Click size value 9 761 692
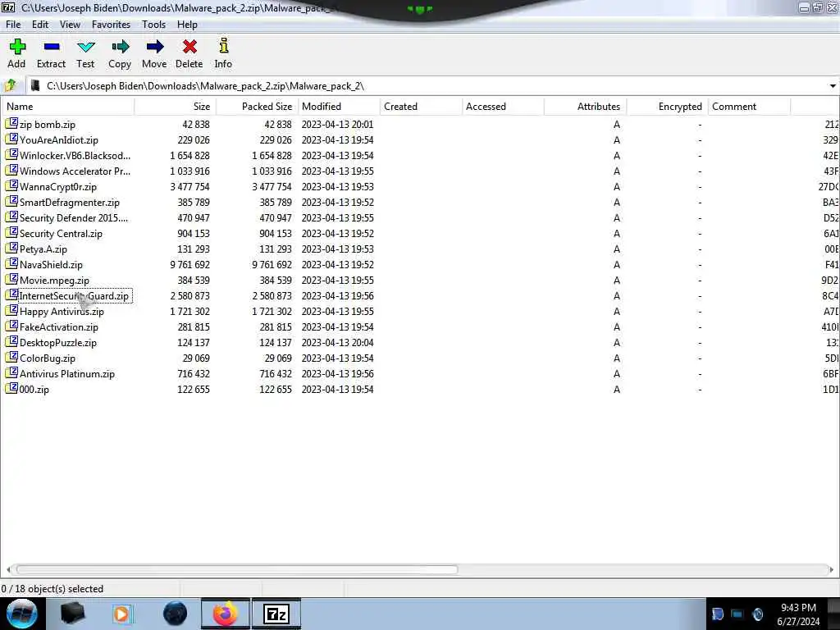840x630 pixels. pos(190,264)
